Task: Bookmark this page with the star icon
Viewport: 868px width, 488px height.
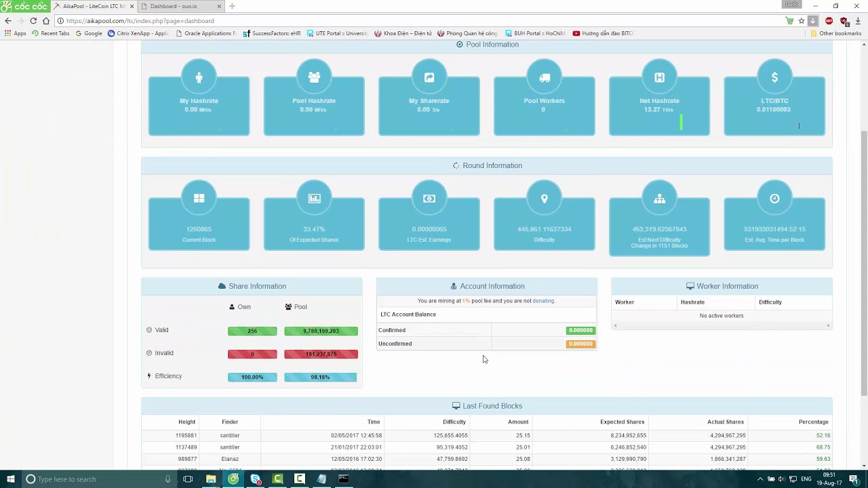Action: (801, 21)
